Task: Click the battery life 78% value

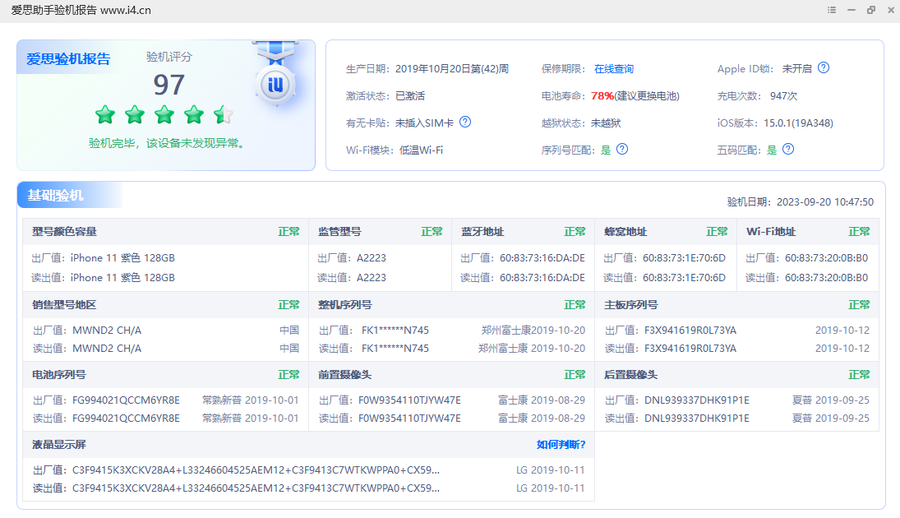Action: click(x=602, y=96)
